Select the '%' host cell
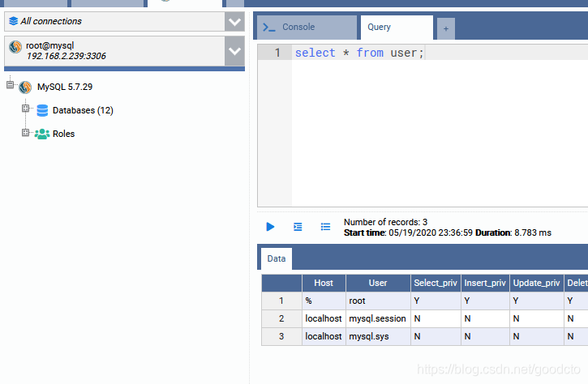The height and width of the screenshot is (384, 588). coord(324,301)
